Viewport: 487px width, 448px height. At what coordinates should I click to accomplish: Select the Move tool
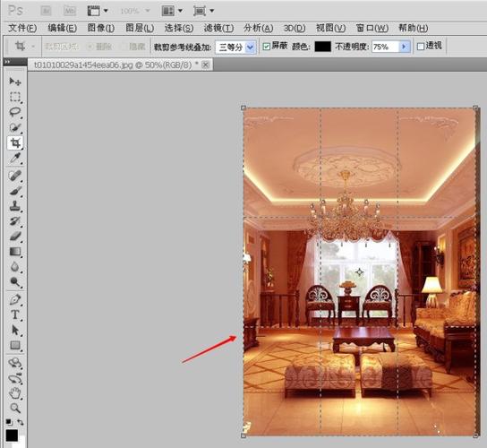(x=14, y=82)
